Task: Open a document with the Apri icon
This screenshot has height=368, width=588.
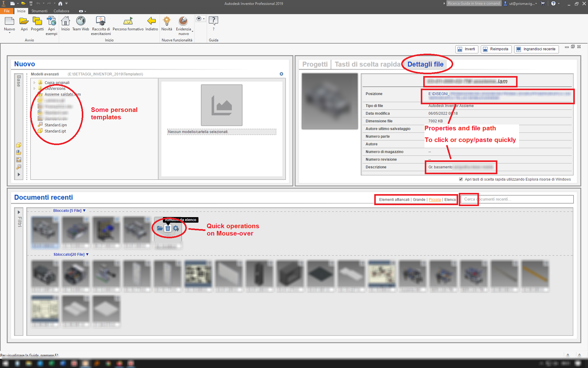Action: (24, 21)
